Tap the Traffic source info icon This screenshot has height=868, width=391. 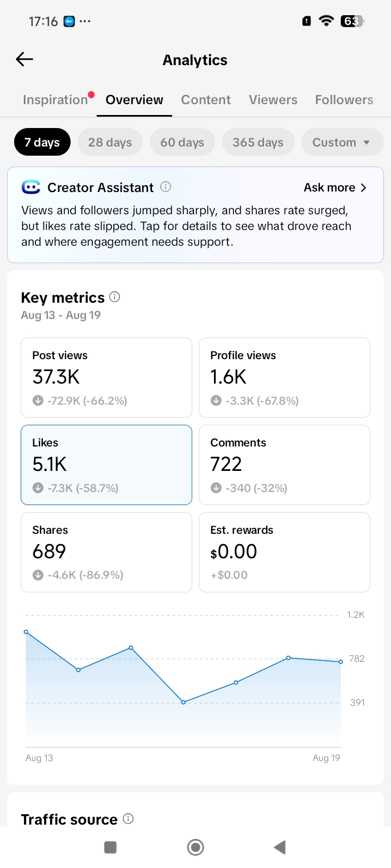pos(128,819)
